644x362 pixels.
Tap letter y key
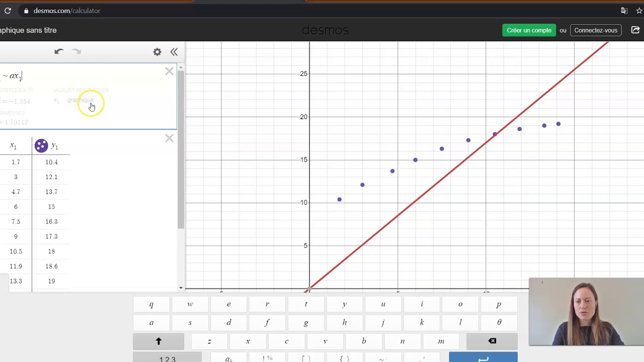click(x=345, y=304)
